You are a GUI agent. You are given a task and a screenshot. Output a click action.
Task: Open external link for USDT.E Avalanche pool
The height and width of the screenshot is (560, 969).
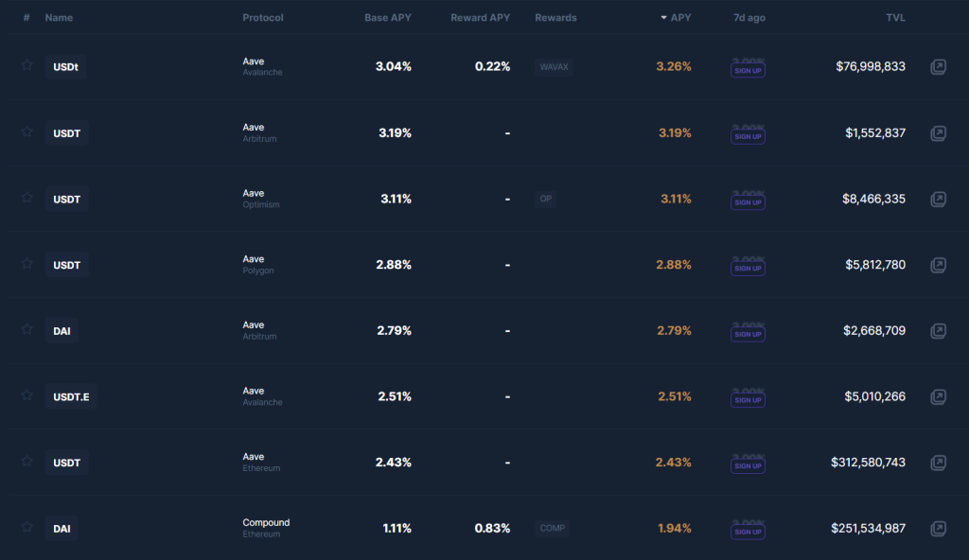tap(938, 396)
